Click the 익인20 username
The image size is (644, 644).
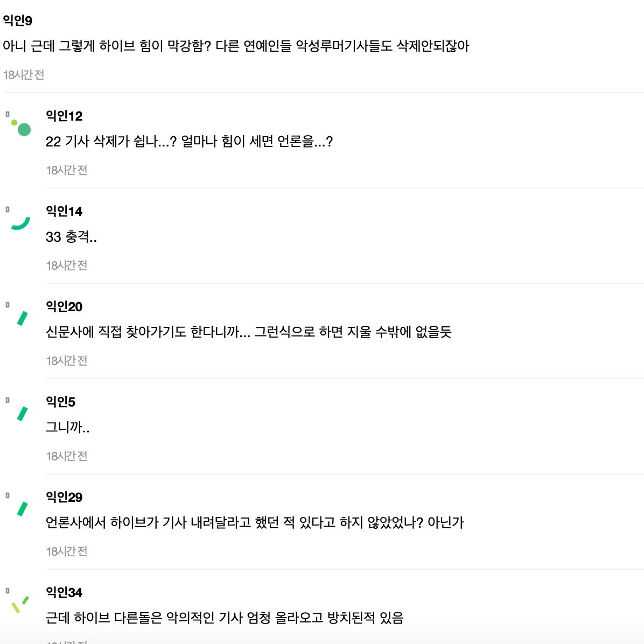click(64, 306)
